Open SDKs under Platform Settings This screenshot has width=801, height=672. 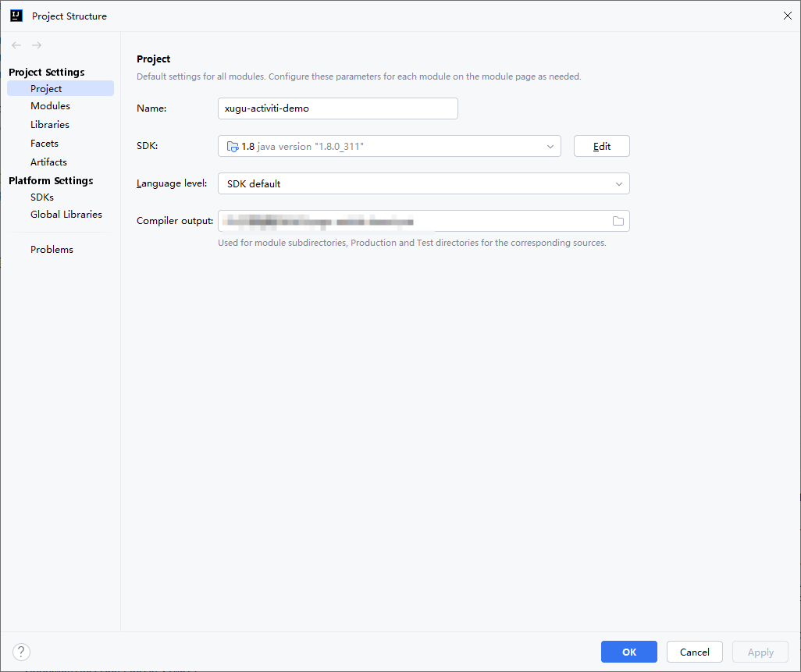coord(42,197)
